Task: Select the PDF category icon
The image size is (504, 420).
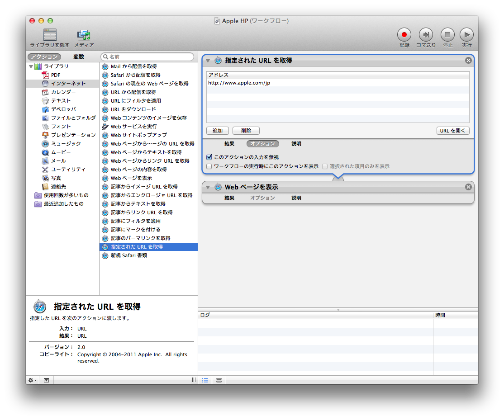Action: [x=45, y=75]
